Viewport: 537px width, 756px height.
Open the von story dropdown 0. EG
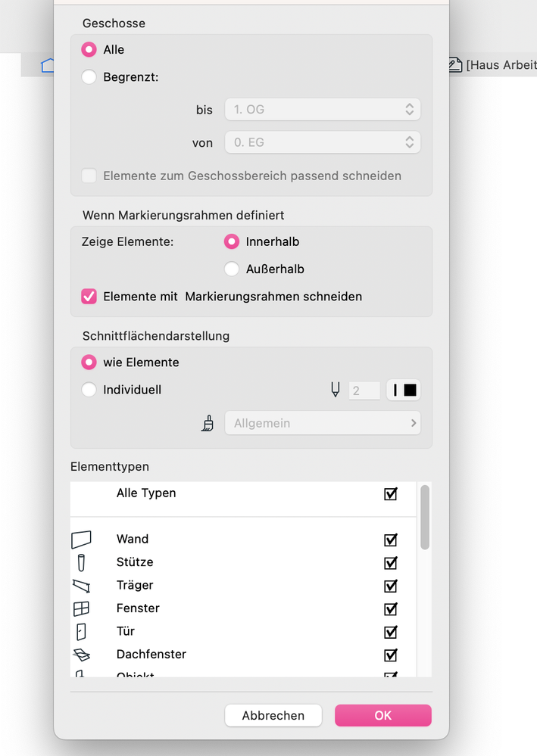[x=323, y=142]
